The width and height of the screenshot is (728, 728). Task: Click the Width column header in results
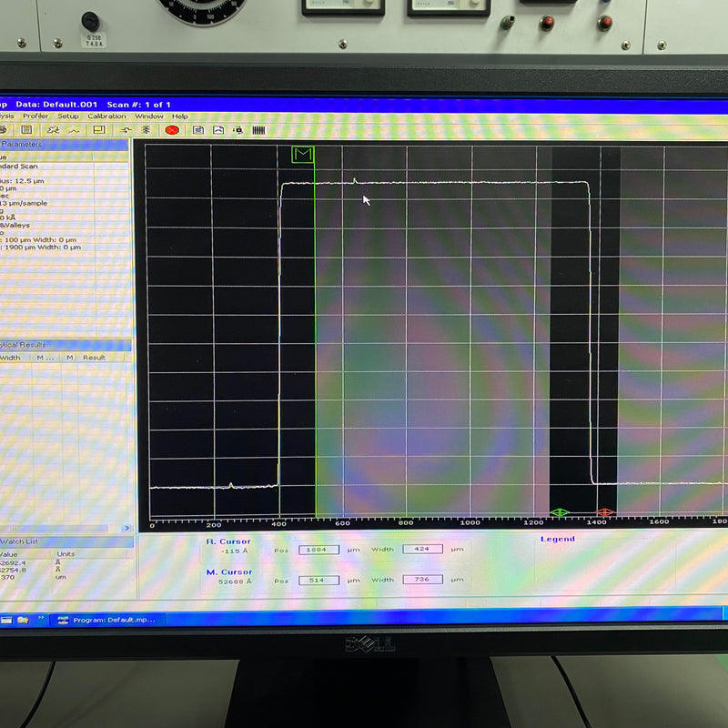click(10, 358)
